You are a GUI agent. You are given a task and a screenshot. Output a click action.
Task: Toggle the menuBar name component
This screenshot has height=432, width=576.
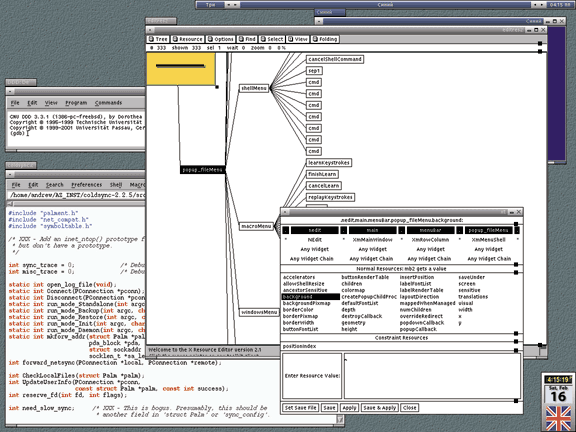point(430,230)
